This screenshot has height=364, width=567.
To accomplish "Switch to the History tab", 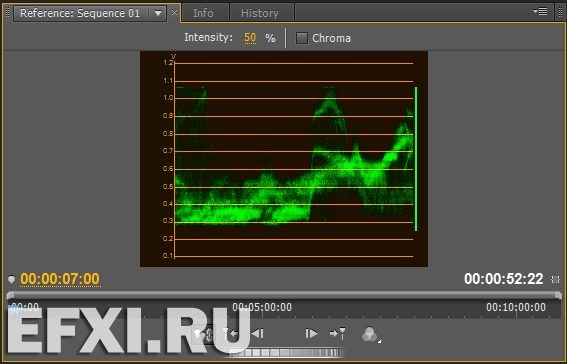I will click(x=261, y=13).
